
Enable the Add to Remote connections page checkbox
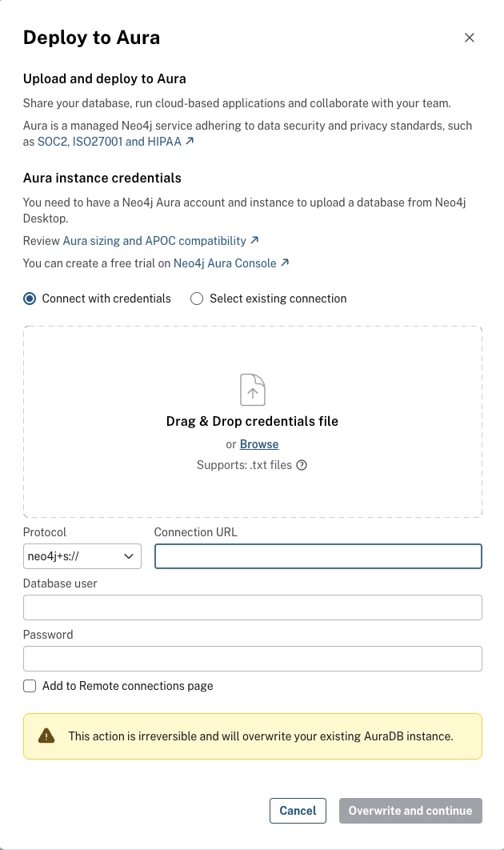[x=30, y=686]
